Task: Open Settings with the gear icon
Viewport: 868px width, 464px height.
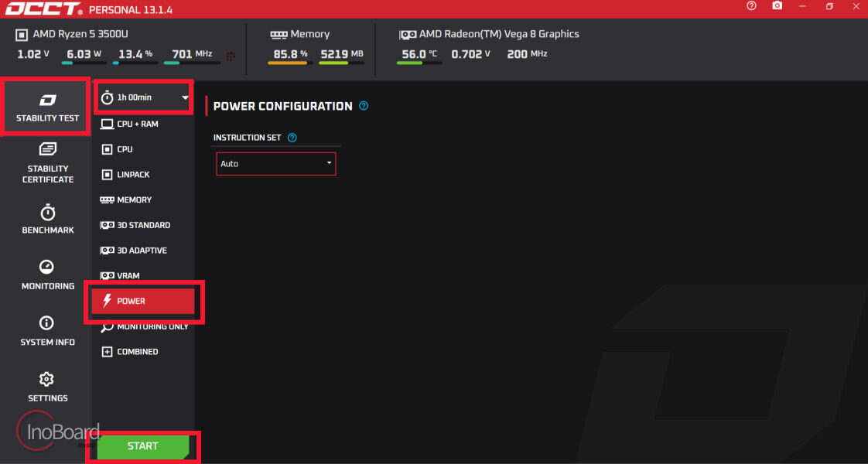Action: tap(48, 387)
